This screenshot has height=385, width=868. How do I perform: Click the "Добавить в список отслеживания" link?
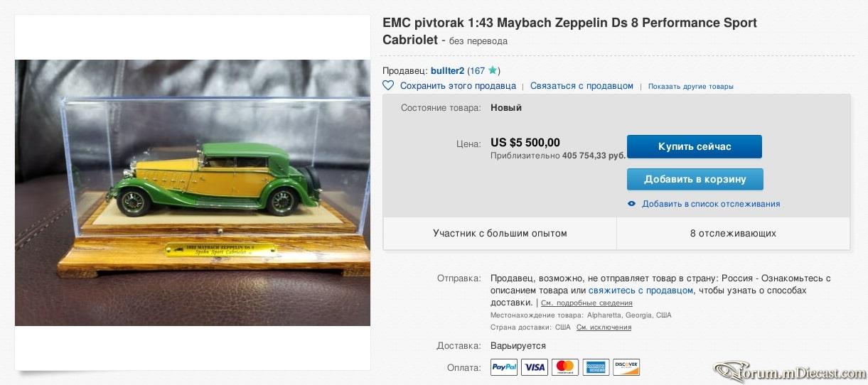[x=711, y=204]
